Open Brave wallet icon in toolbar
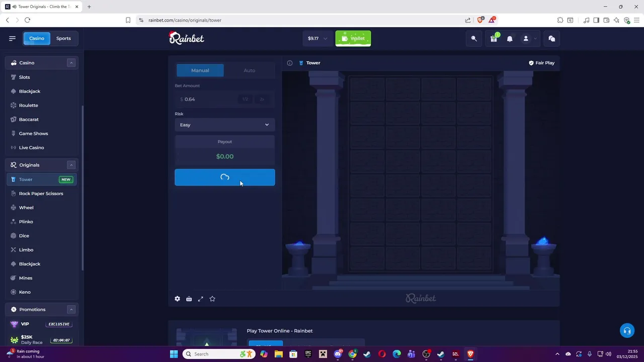Screen dimensions: 644x362 click(x=606, y=20)
